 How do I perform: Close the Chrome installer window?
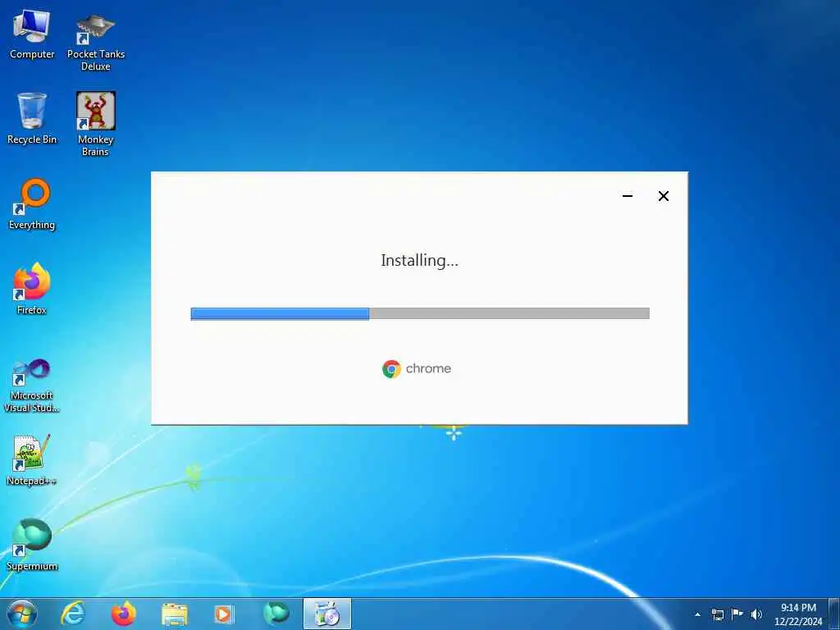(x=663, y=196)
